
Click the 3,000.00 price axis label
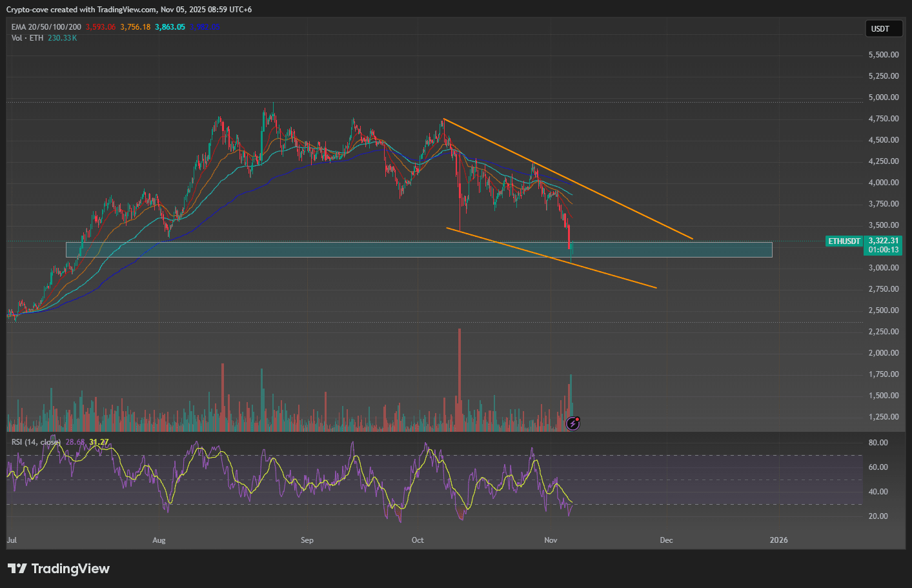point(884,268)
